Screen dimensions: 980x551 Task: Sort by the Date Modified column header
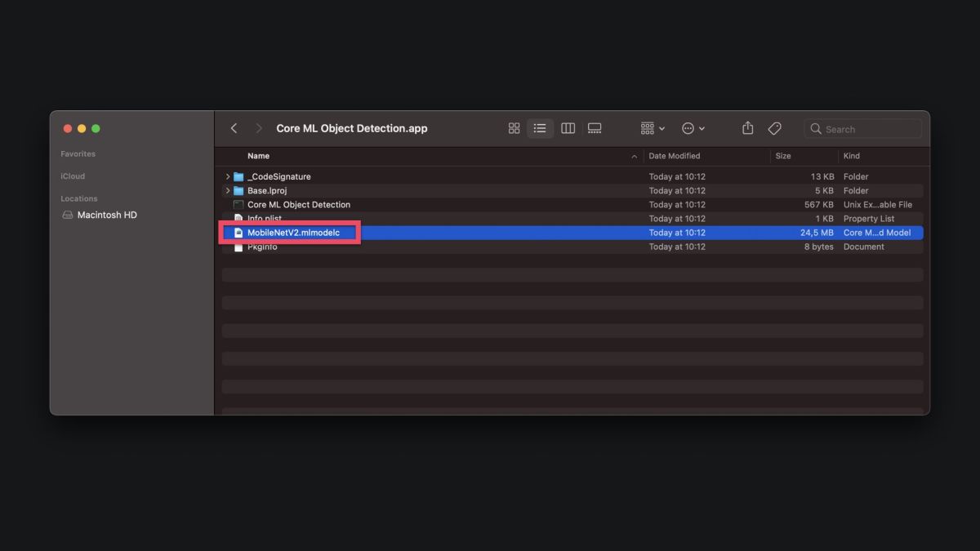675,156
